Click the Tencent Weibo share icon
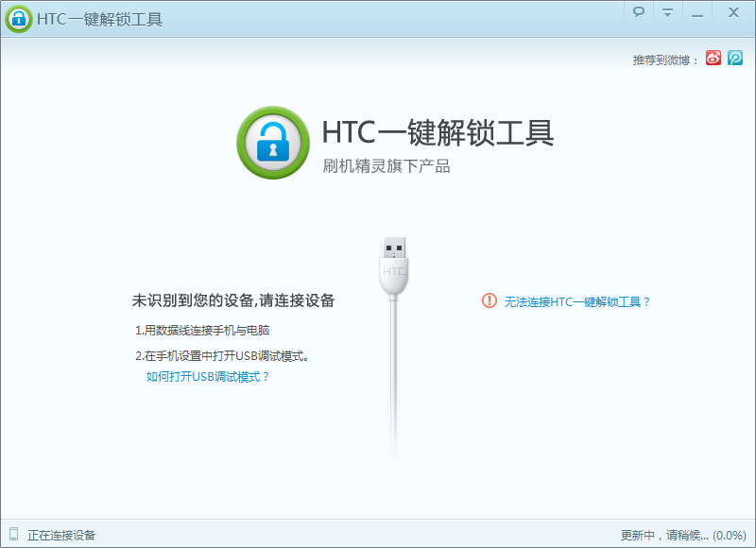 point(733,56)
